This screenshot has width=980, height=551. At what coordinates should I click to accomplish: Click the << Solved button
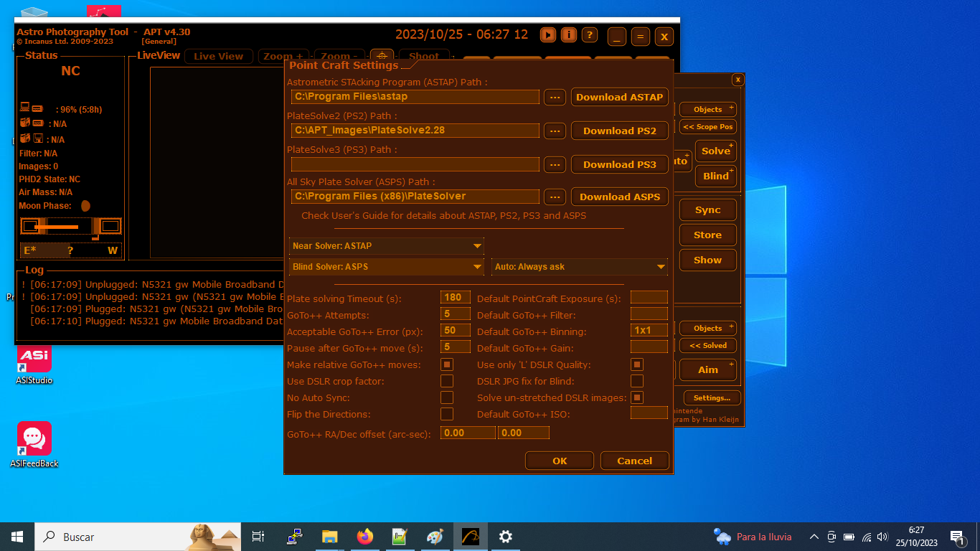point(708,346)
